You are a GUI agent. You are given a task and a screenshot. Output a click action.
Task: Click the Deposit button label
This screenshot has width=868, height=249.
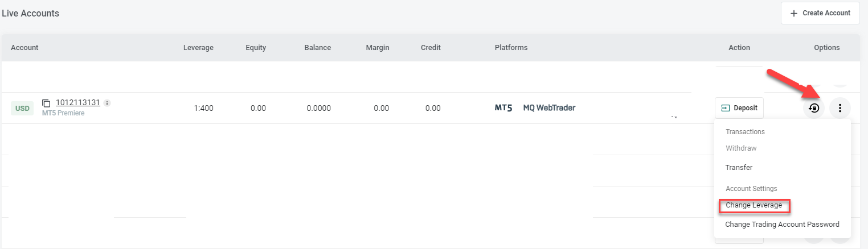point(746,108)
